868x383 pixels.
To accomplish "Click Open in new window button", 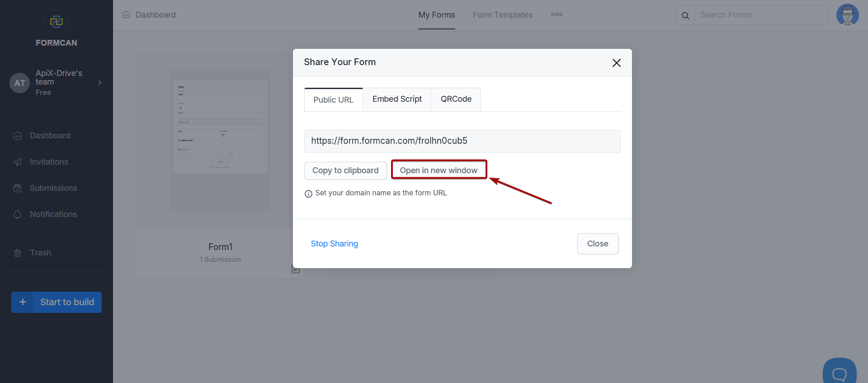I will click(439, 170).
